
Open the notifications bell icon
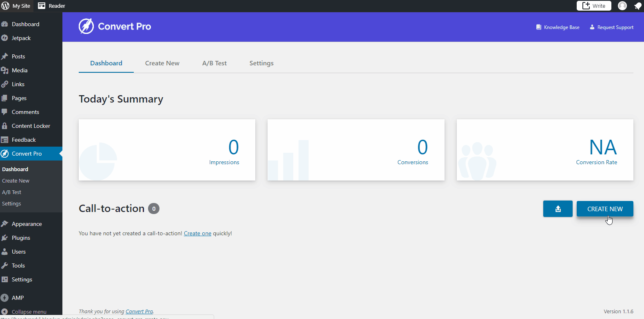[x=637, y=6]
